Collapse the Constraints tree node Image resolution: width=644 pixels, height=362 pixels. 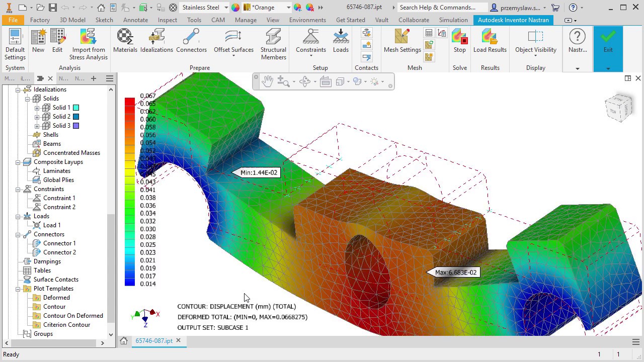pos(18,189)
